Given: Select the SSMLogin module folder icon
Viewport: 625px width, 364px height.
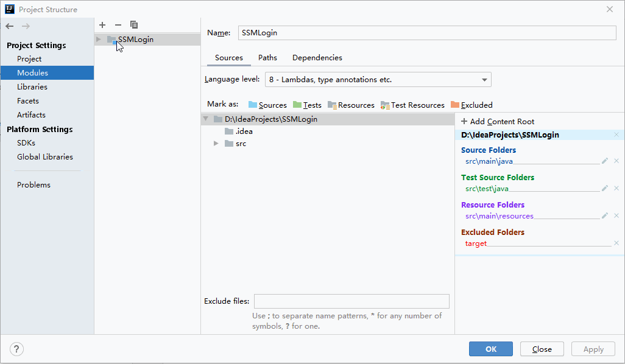Looking at the screenshot, I should (111, 40).
